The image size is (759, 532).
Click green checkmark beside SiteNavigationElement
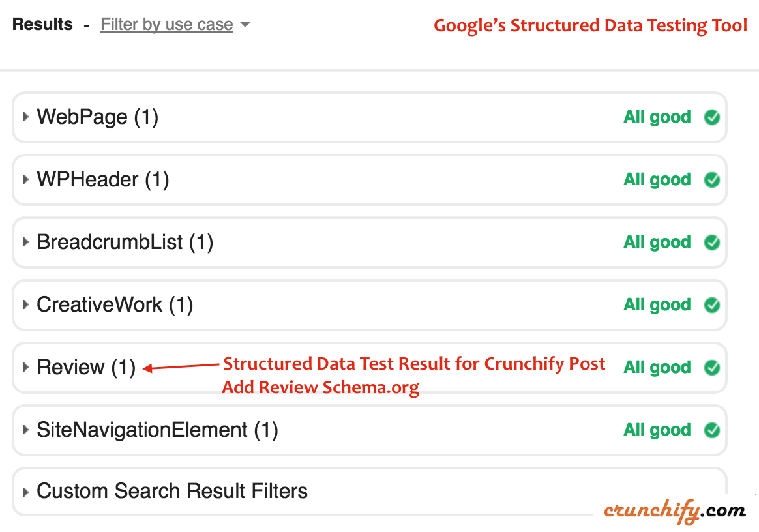click(712, 430)
